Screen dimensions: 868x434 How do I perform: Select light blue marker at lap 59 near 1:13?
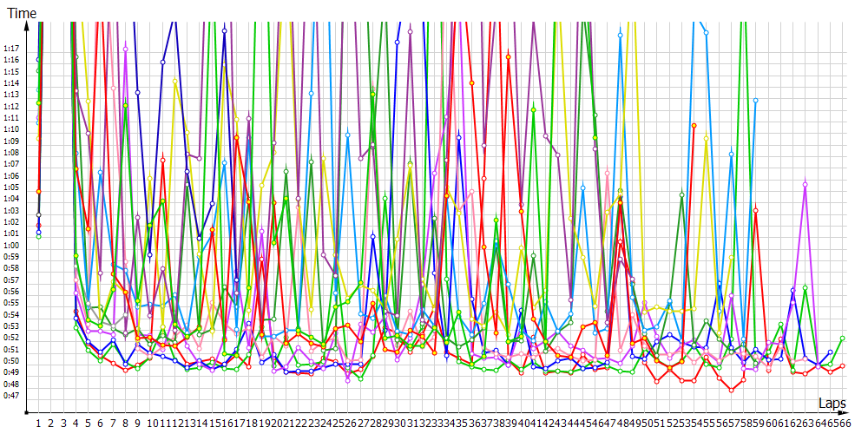756,101
